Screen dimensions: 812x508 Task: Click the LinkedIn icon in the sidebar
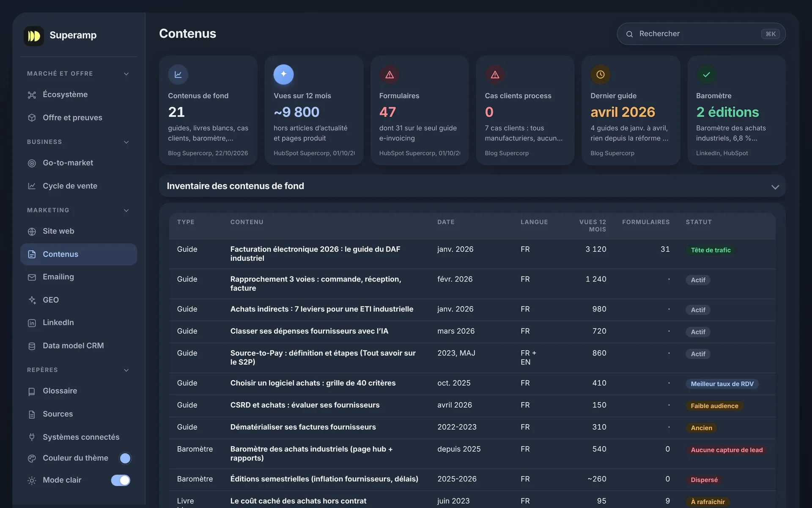(32, 323)
